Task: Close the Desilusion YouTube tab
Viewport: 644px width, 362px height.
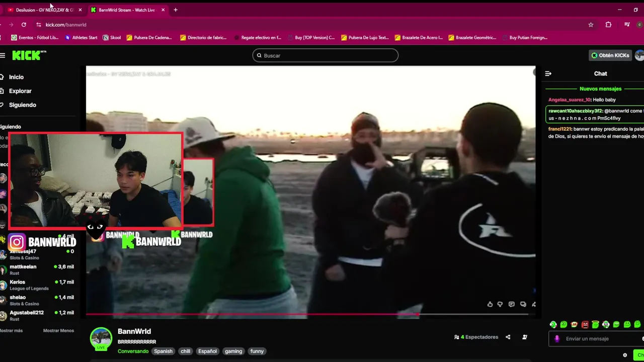Action: [80, 10]
